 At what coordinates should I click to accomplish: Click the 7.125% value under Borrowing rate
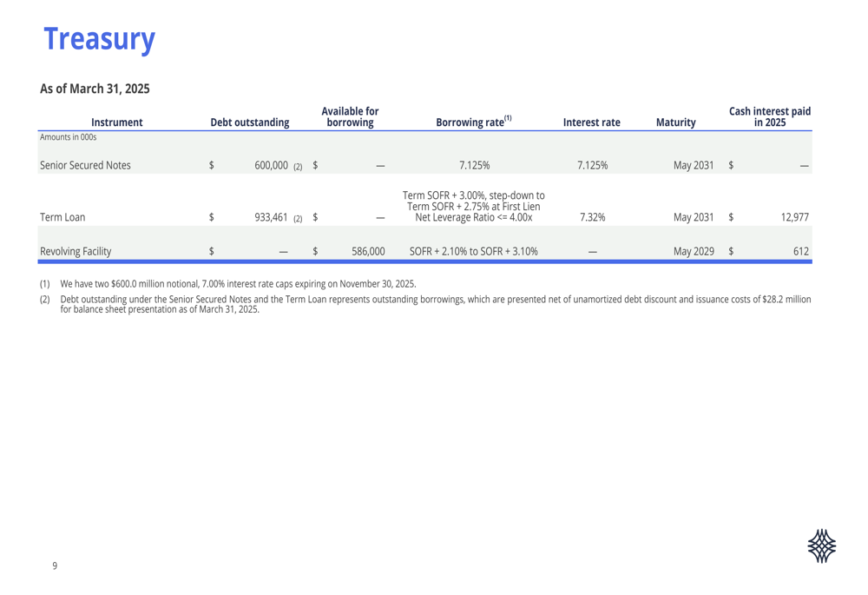coord(475,165)
